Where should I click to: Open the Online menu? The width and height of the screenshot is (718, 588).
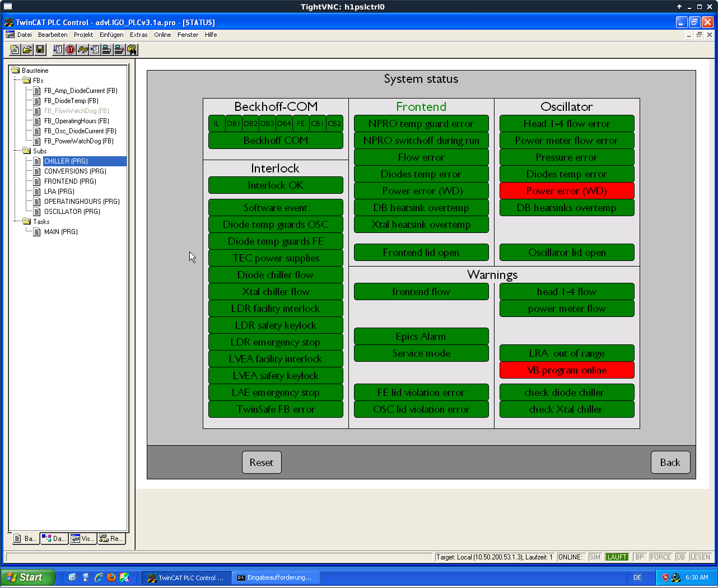pyautogui.click(x=162, y=35)
